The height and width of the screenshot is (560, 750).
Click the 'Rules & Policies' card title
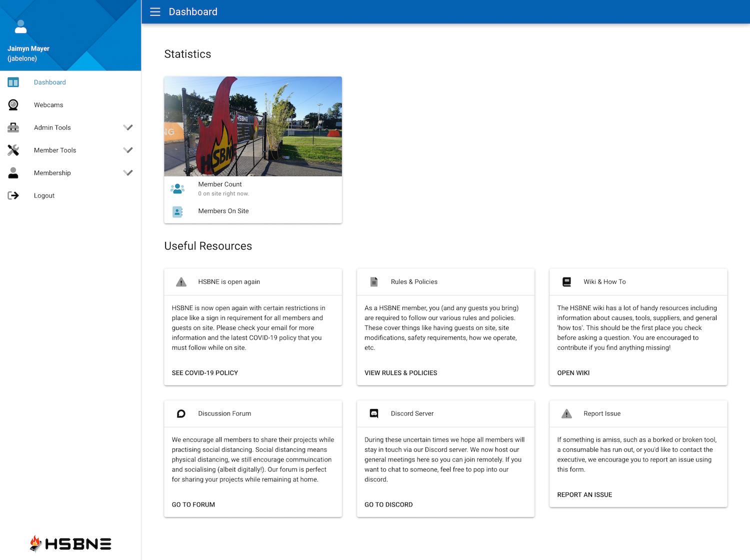pos(414,282)
